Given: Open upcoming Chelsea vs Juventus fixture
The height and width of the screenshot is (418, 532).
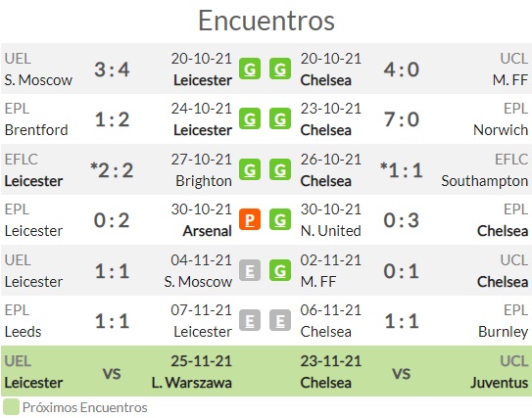Looking at the screenshot, I should tap(413, 372).
